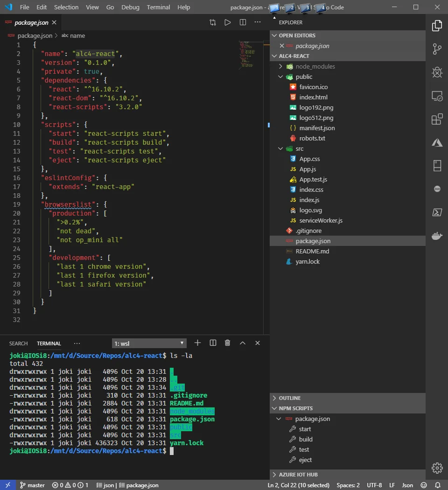
Task: Open the Debug view bug icon
Action: point(437,72)
